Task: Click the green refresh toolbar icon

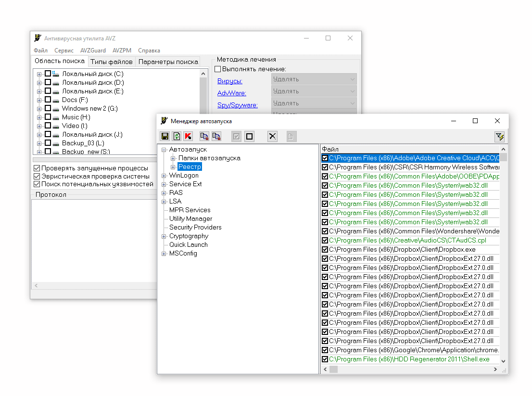Action: click(x=177, y=136)
